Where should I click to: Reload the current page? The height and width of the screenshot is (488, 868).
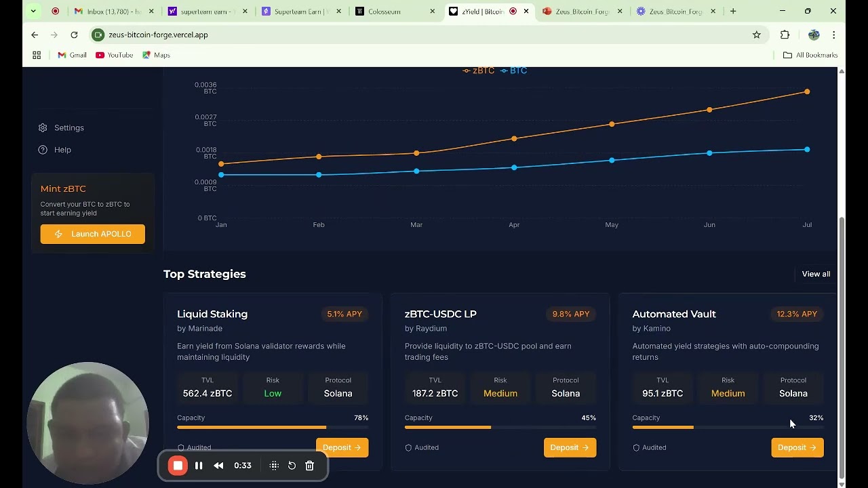pyautogui.click(x=74, y=35)
